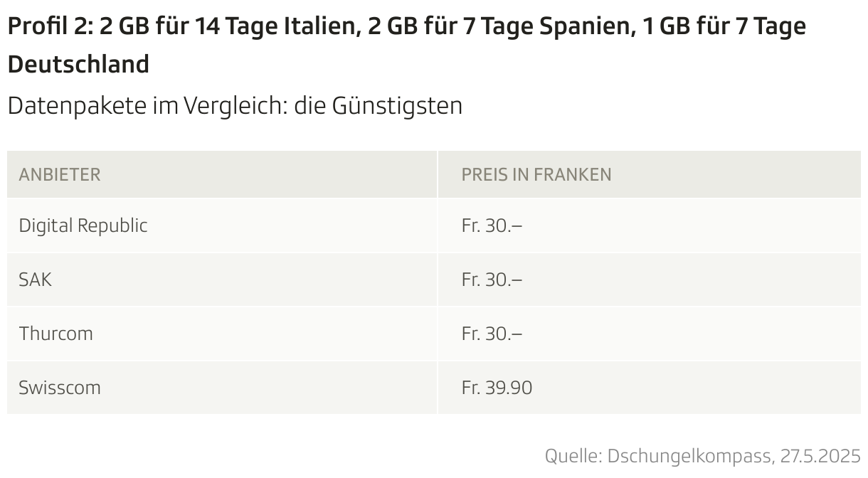Click the ANBIETER column header
The image size is (868, 478).
60,174
